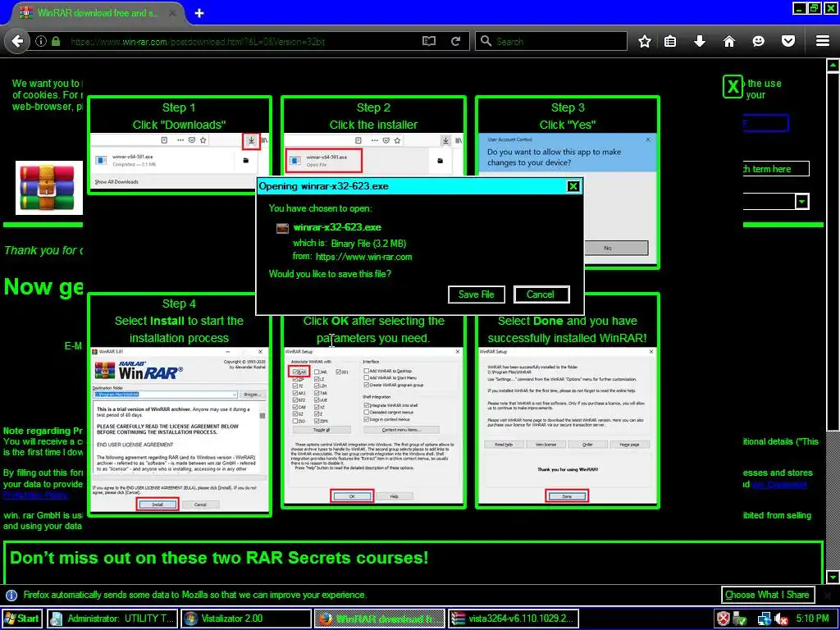Viewport: 840px width, 630px height.
Task: Go to the Firefox home page
Action: 729,41
